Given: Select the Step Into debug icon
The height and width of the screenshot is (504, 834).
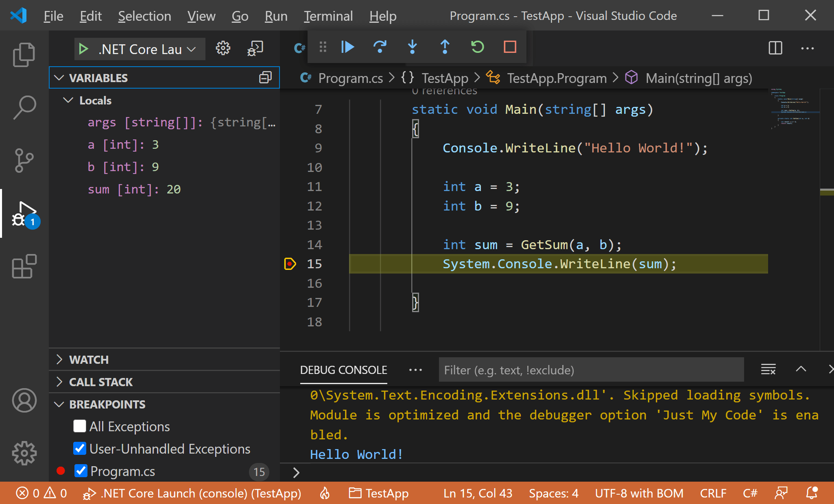Looking at the screenshot, I should [x=413, y=47].
